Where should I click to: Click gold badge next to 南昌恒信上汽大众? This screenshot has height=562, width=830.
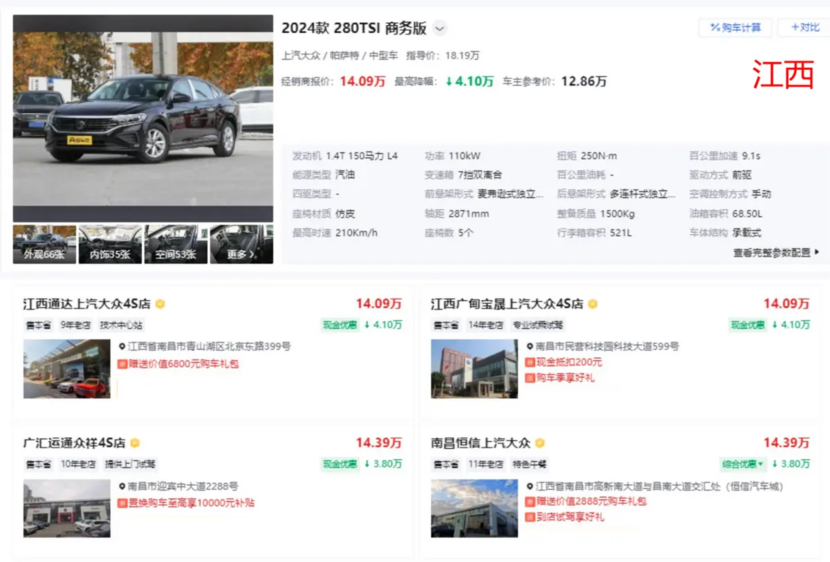tap(539, 442)
